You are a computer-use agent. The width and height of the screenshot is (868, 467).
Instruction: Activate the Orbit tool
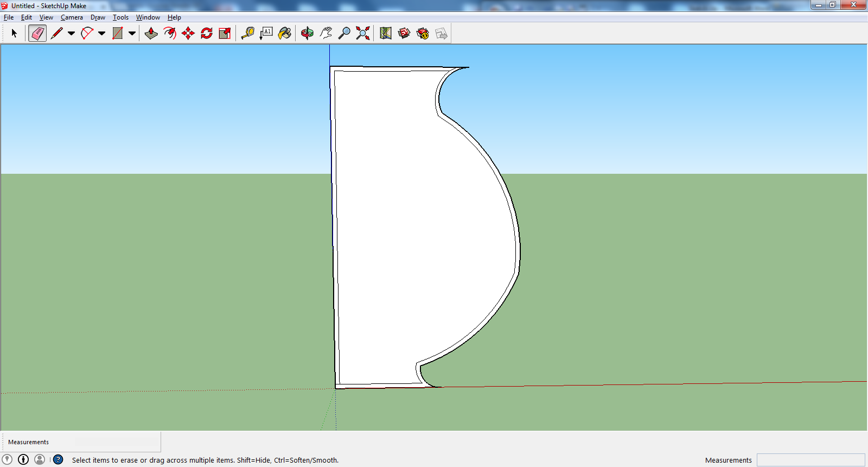point(308,33)
